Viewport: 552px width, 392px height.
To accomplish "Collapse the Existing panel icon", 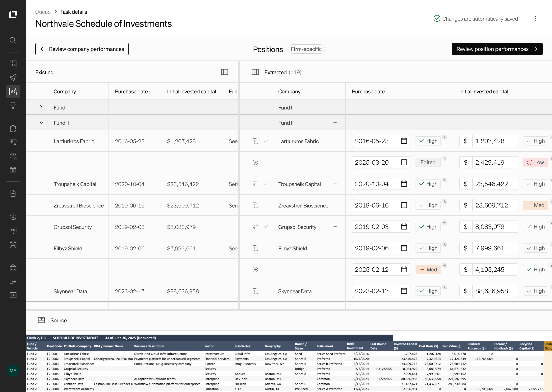I will pyautogui.click(x=224, y=72).
